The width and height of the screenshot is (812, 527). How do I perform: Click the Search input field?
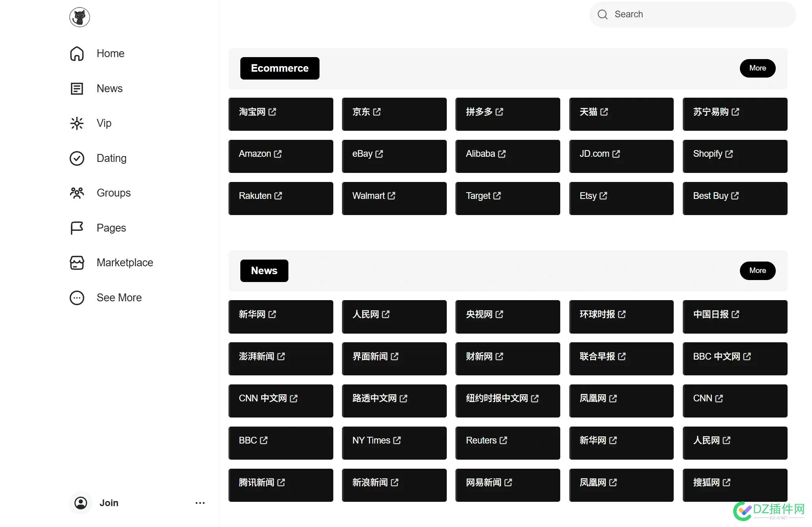[x=692, y=15]
